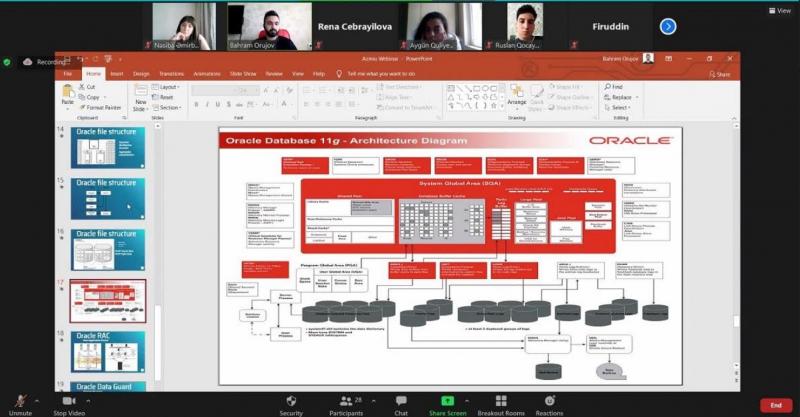This screenshot has height=417, width=800.
Task: Click the slide thumbnail panel scrollbar
Action: [158, 342]
